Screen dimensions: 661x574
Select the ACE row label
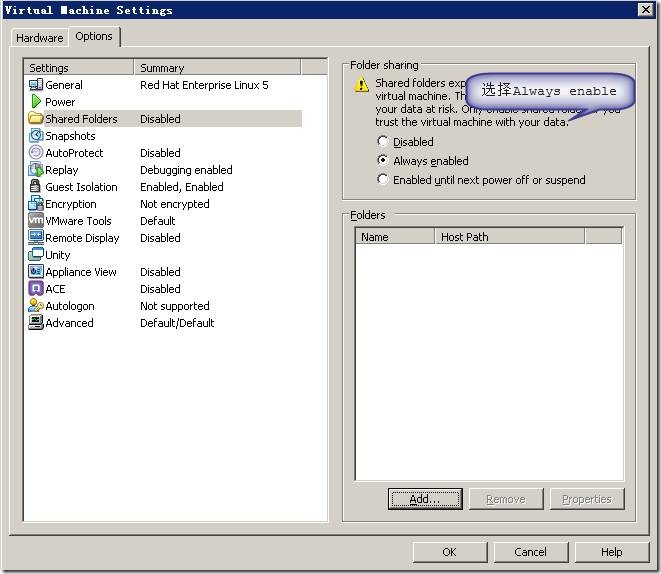55,289
